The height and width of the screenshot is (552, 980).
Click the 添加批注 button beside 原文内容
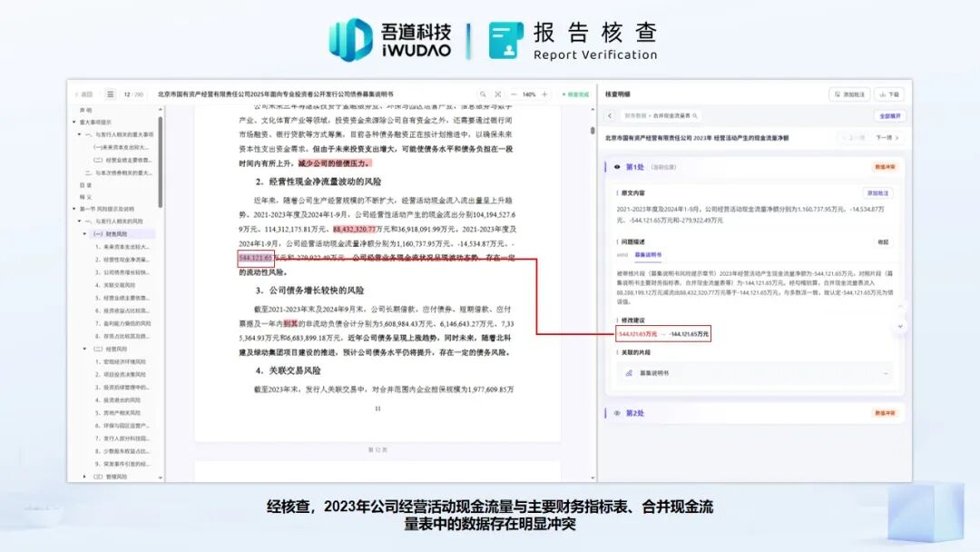coord(877,193)
